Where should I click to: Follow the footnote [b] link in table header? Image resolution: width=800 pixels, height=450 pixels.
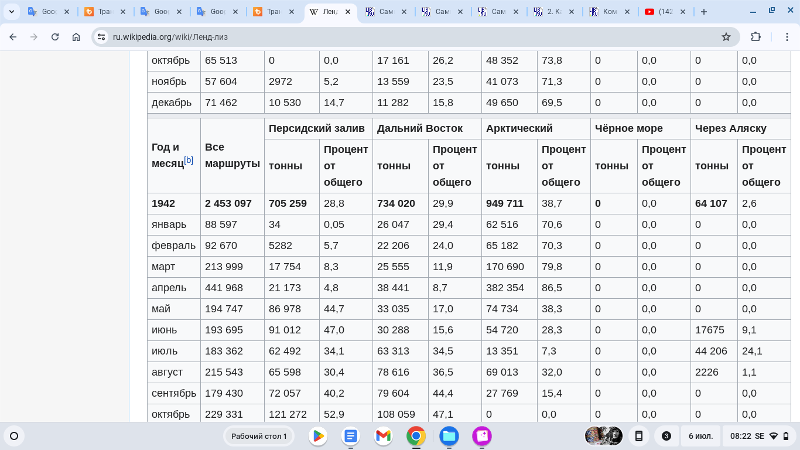(188, 160)
